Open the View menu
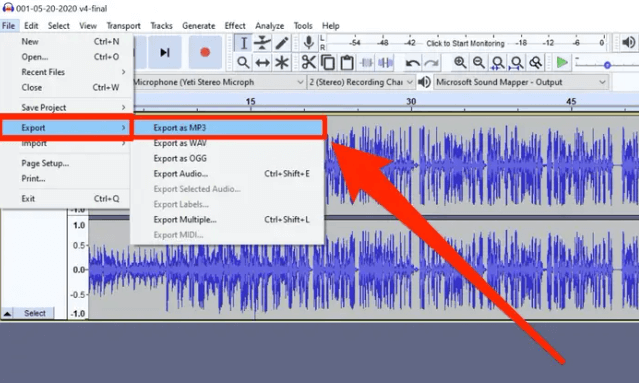Viewport: 639px width, 383px height. tap(88, 26)
